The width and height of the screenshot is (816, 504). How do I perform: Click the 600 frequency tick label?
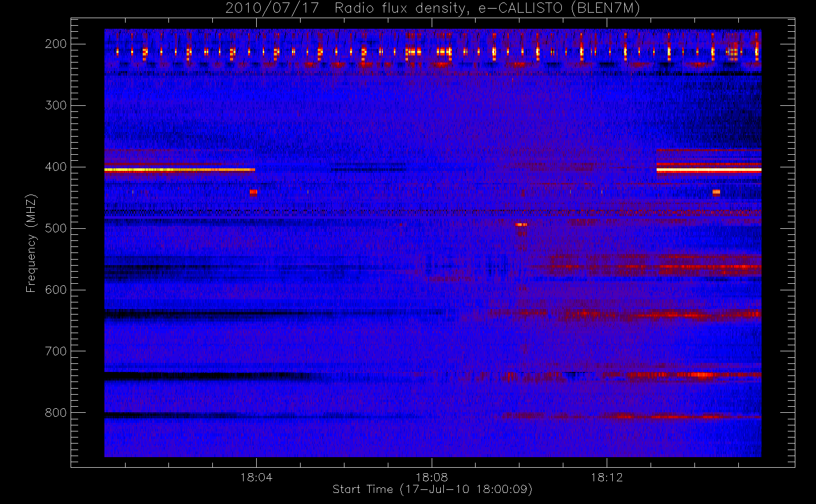click(55, 290)
